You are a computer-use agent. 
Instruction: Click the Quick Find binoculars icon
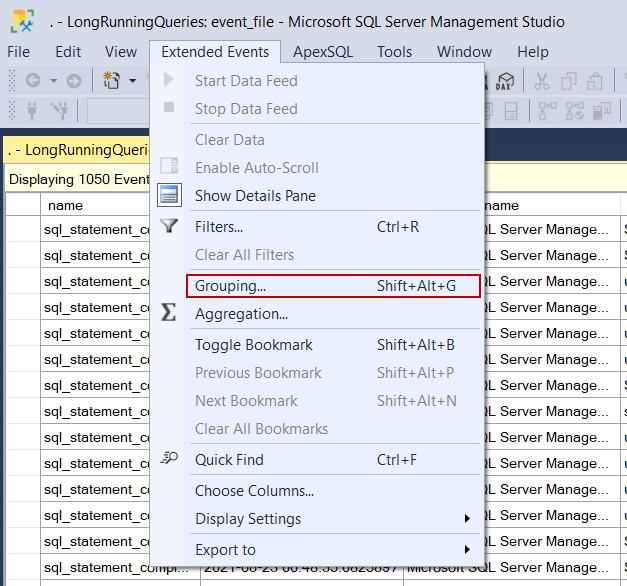(169, 460)
